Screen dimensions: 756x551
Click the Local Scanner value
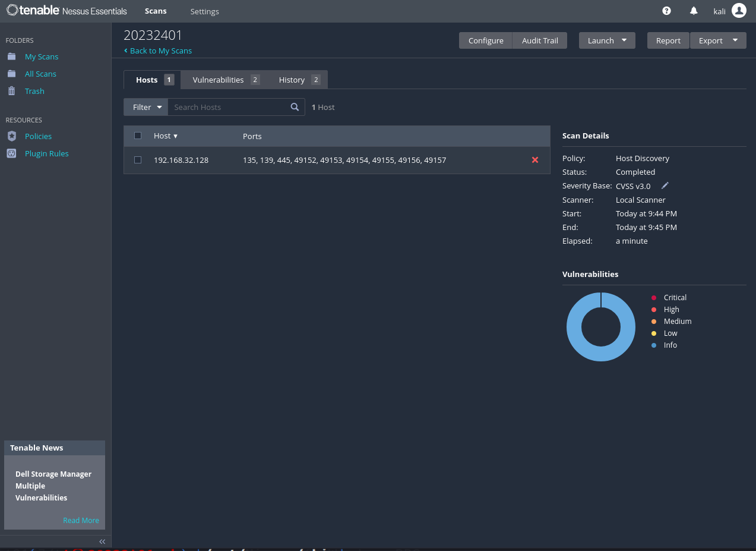tap(641, 200)
